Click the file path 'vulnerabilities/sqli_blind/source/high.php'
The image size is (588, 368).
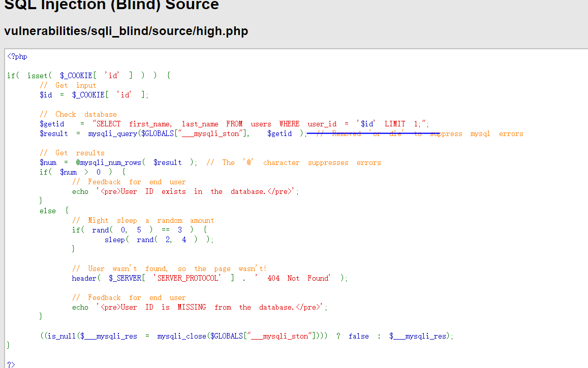click(126, 31)
